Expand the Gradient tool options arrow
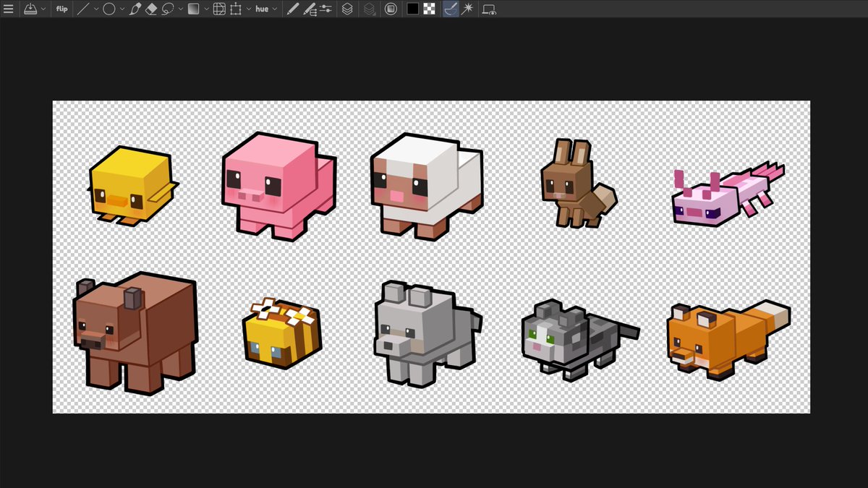868x488 pixels. click(x=206, y=9)
